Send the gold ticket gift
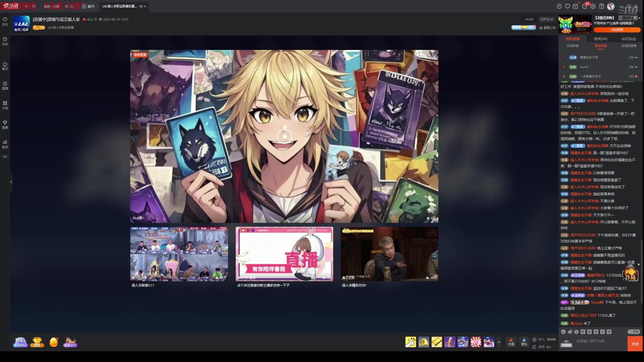644x362 pixels. (437, 342)
